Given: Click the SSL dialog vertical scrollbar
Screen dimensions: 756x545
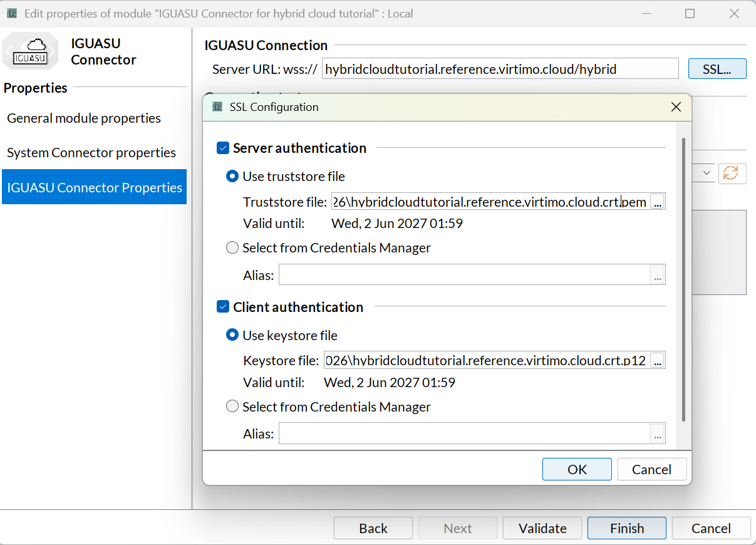Looking at the screenshot, I should 683,279.
